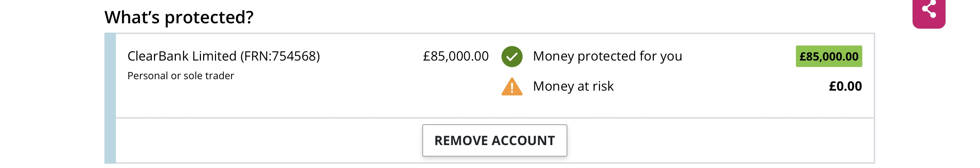This screenshot has width=980, height=168.
Task: Click the £85,000.00 account balance
Action: 456,56
